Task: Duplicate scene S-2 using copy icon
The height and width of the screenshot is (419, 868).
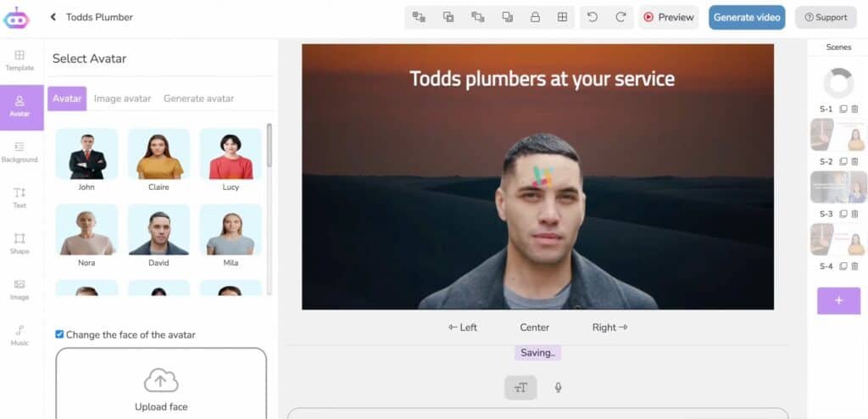Action: coord(843,161)
